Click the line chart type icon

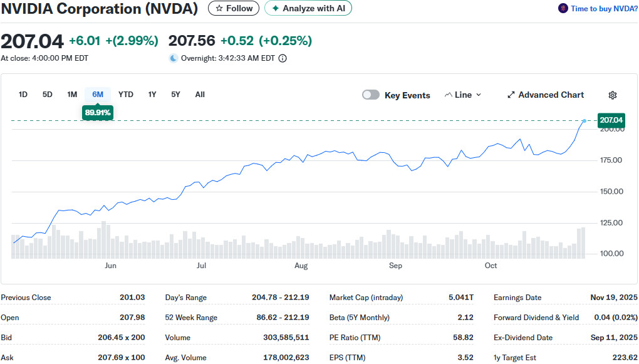point(448,95)
